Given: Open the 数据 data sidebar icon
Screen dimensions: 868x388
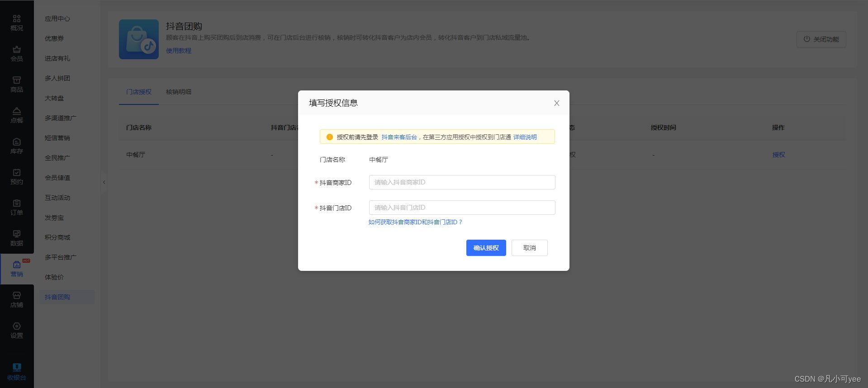Looking at the screenshot, I should pos(17,238).
